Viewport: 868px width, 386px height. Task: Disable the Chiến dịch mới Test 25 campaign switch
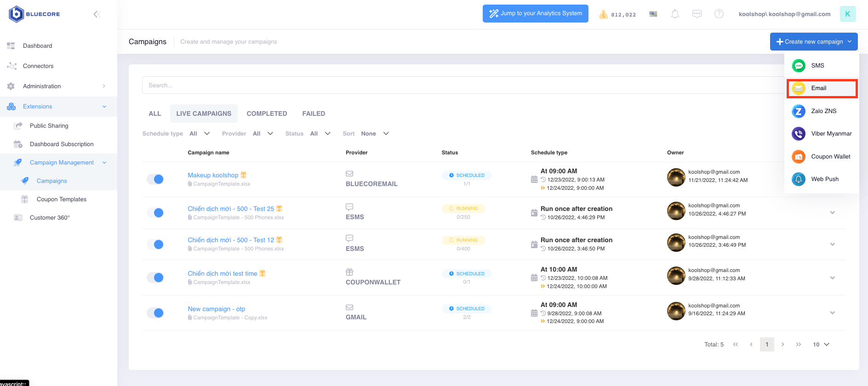click(x=155, y=213)
